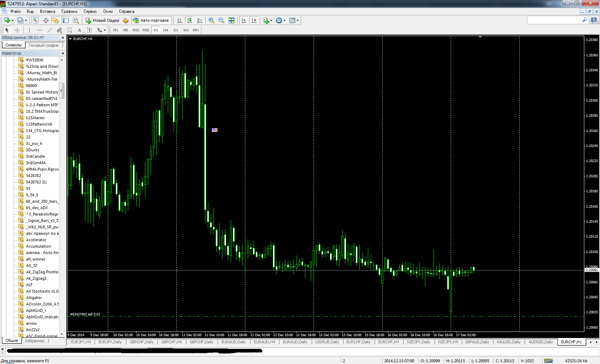Toggle the Авто-торговля button

coord(151,20)
